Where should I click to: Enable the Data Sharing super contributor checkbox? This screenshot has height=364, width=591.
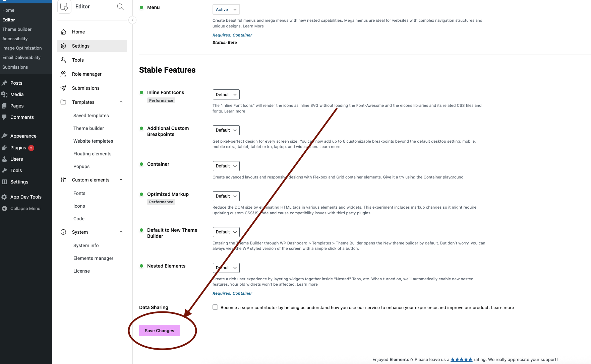point(215,307)
